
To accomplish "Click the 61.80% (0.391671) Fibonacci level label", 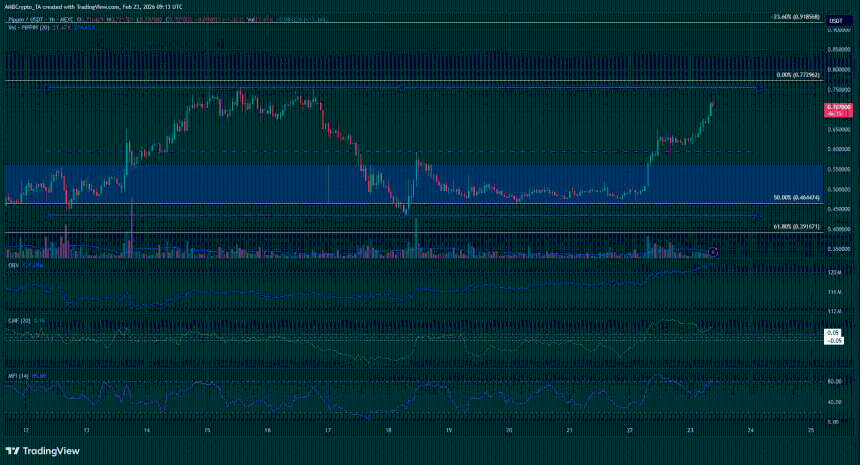I will 797,226.
